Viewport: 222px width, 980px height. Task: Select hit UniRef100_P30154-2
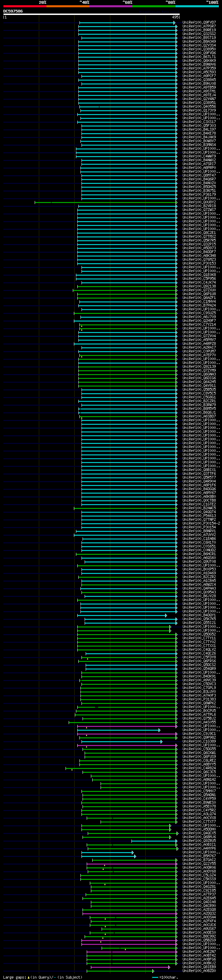pyautogui.click(x=201, y=524)
